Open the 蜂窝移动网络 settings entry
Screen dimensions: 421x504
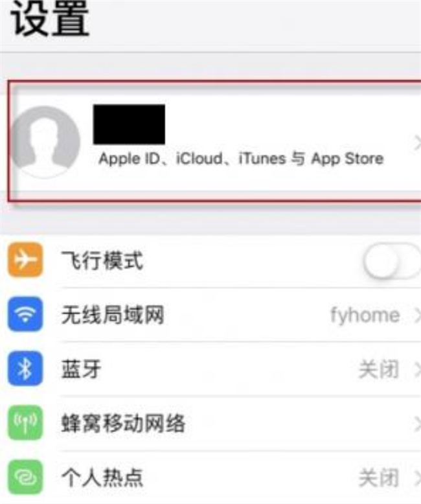[x=210, y=423]
